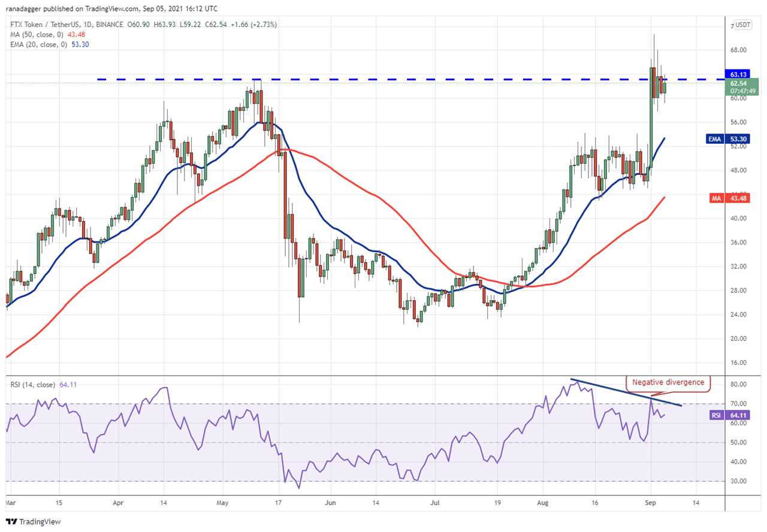
Task: Click the Mar date label on time axis
Action: pyautogui.click(x=10, y=501)
